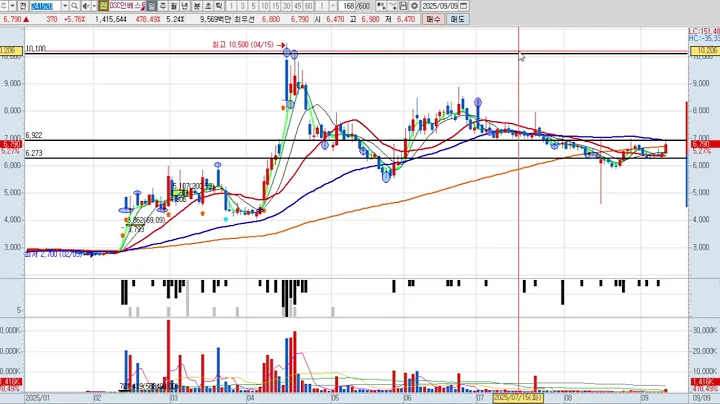Open the calendar picker icon
Screen dimensions: 720x404
coord(464,6)
